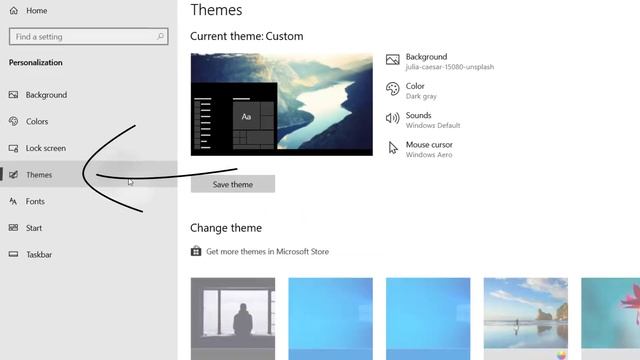Open Taskbar settings
Viewport: 640px width, 360px height.
(39, 255)
